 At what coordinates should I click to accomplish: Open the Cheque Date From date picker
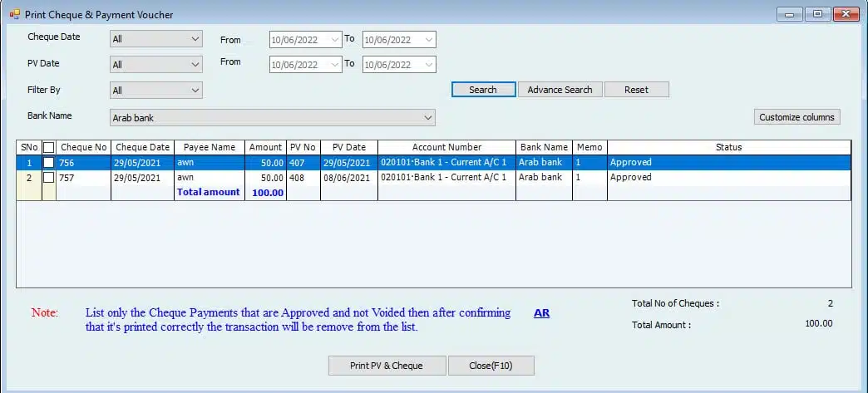pos(306,39)
